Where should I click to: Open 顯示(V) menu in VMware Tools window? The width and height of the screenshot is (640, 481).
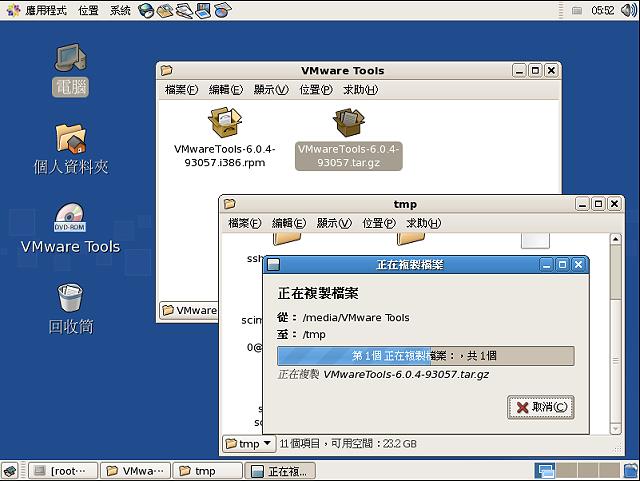(271, 89)
